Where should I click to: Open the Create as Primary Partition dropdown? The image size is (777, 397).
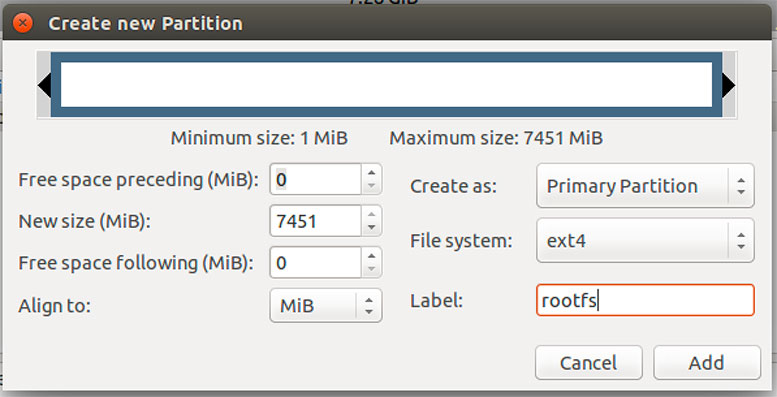pos(645,186)
